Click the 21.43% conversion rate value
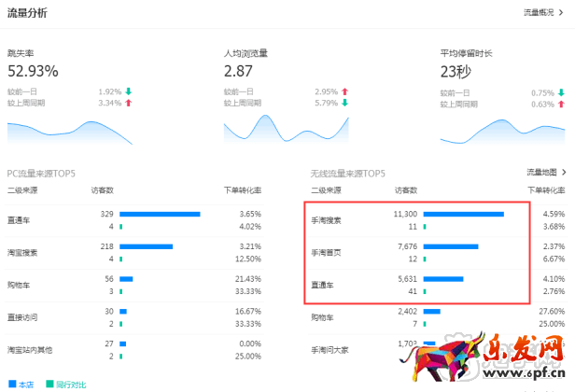This screenshot has width=575, height=392. click(x=248, y=279)
